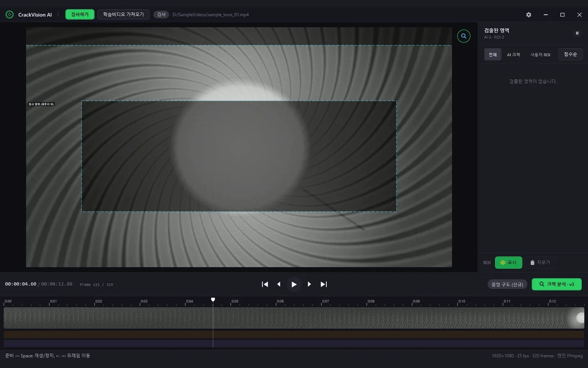The image size is (588, 368).
Task: Toggle the 검사 mode pill
Action: point(161,14)
